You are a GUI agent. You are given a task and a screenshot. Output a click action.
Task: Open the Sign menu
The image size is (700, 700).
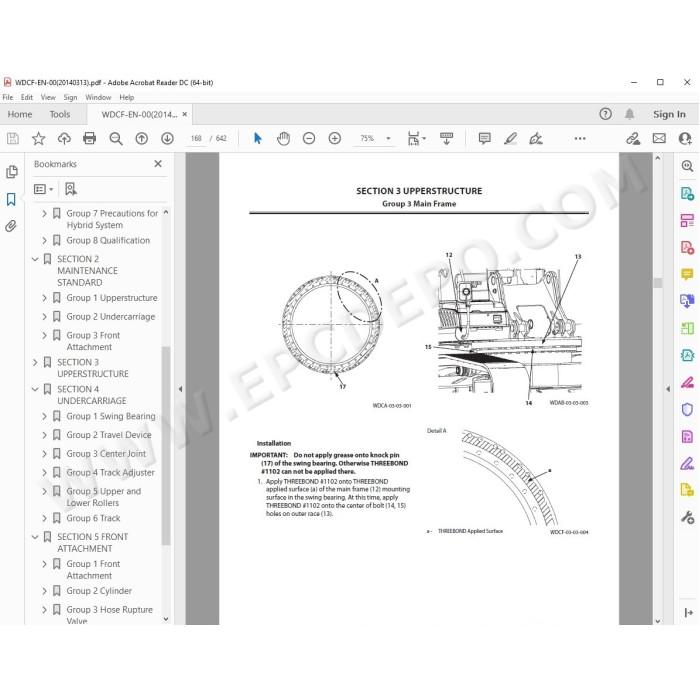pos(70,97)
